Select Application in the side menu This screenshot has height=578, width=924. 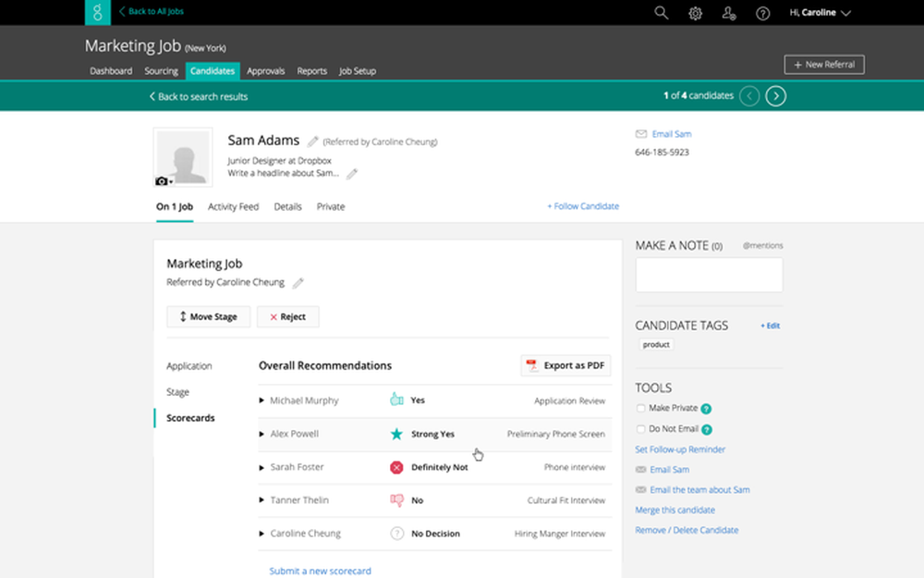click(x=189, y=366)
